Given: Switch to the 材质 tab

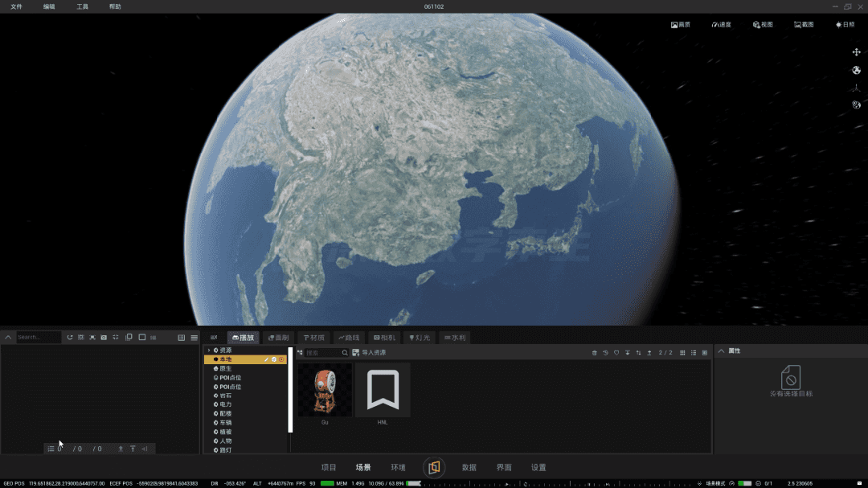Looking at the screenshot, I should coord(314,338).
